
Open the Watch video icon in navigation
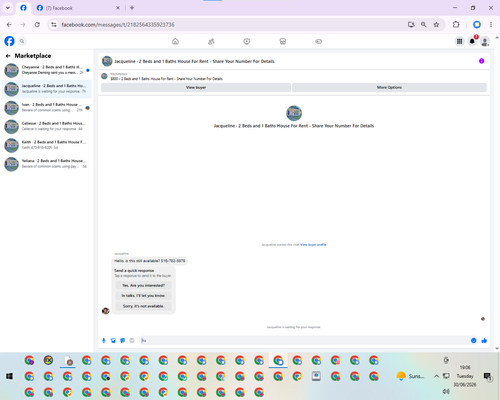click(247, 41)
